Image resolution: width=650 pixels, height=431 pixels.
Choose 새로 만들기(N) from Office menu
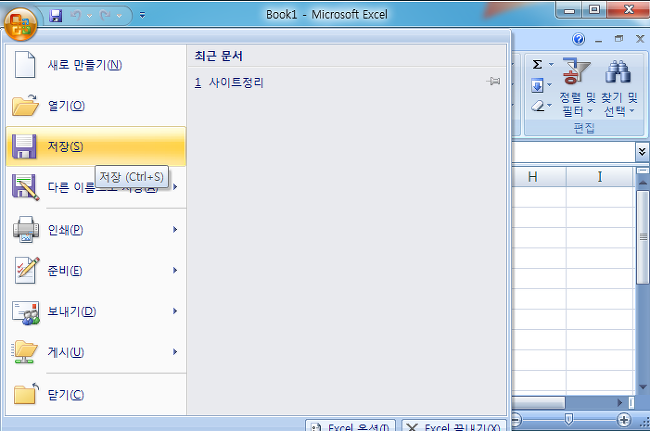(x=96, y=65)
